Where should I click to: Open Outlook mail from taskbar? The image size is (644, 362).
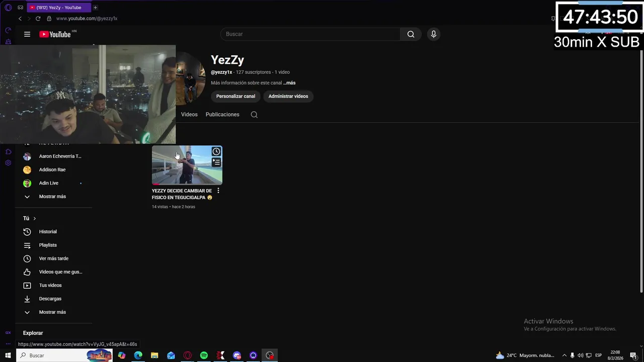pyautogui.click(x=171, y=355)
